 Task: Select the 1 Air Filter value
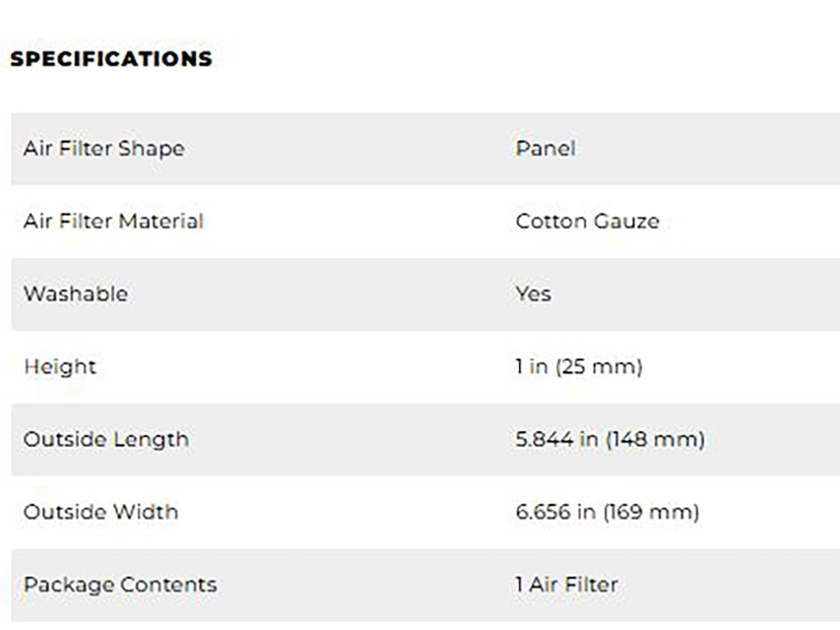(x=567, y=585)
